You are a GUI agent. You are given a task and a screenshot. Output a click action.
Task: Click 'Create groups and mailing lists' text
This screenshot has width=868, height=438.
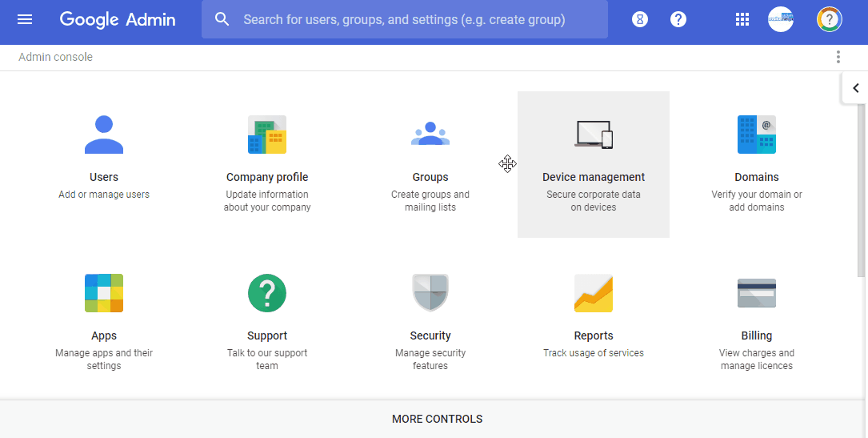430,201
